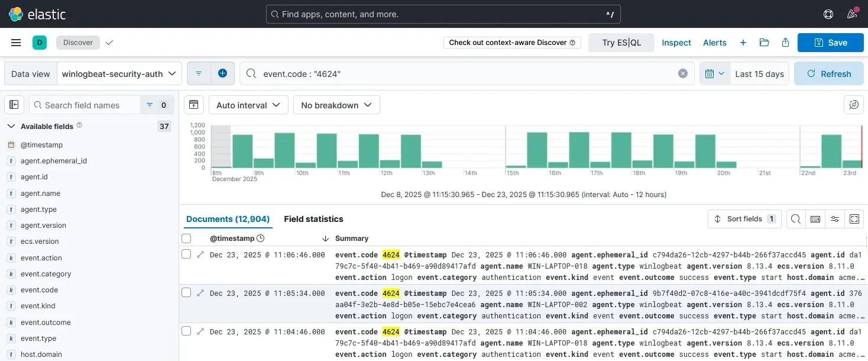The height and width of the screenshot is (361, 868).
Task: Check the first document row checkbox
Action: [x=186, y=254]
